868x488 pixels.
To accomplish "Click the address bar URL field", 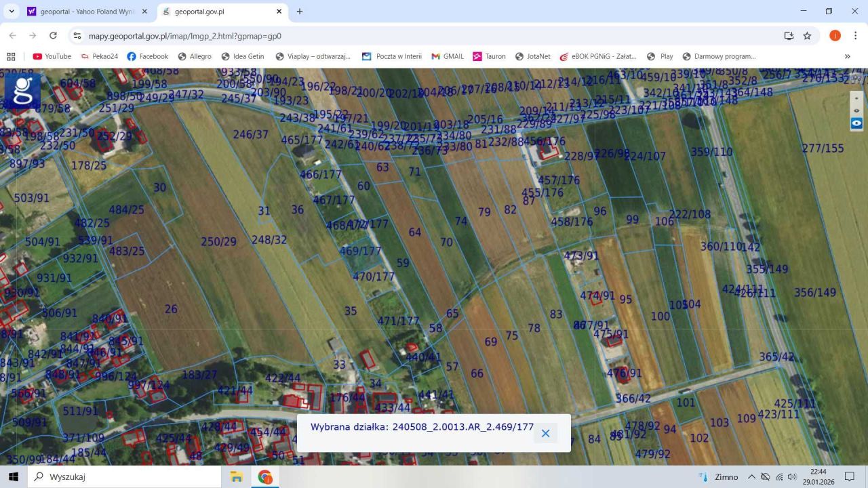I will 407,36.
